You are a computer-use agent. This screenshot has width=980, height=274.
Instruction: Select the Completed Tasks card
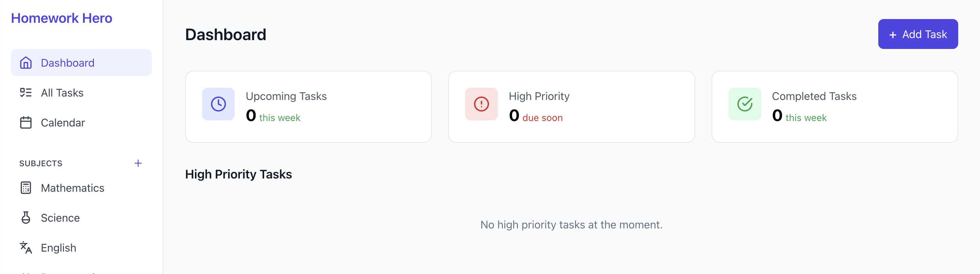coord(835,107)
